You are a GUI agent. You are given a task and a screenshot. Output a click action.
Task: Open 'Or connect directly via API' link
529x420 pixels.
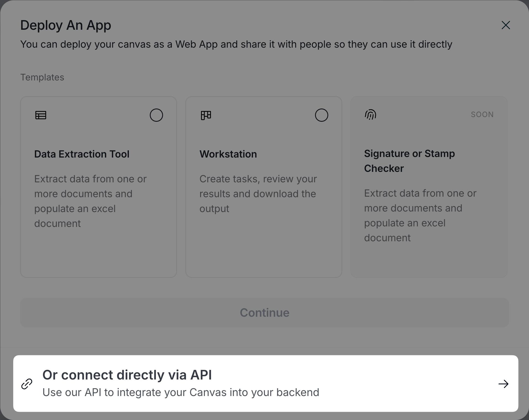(127, 375)
